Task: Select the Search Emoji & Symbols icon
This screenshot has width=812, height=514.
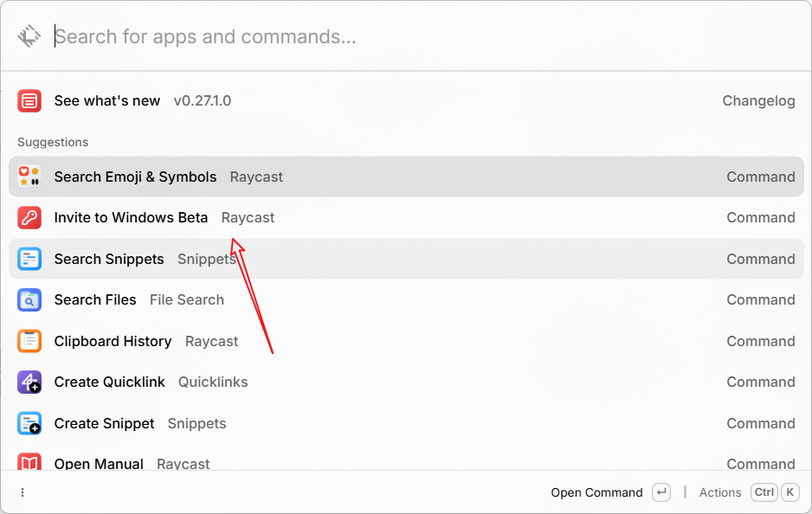Action: click(x=29, y=177)
